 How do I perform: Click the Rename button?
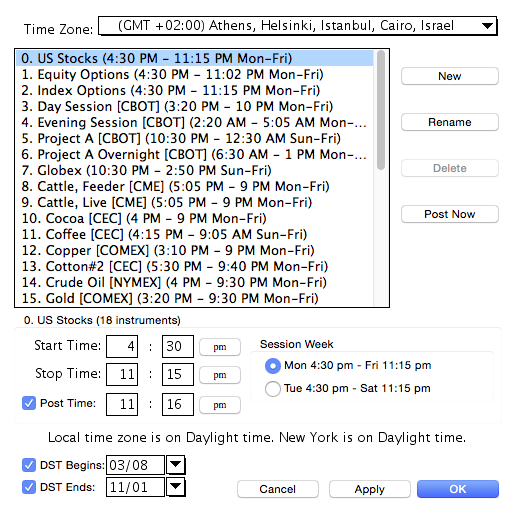pos(450,122)
